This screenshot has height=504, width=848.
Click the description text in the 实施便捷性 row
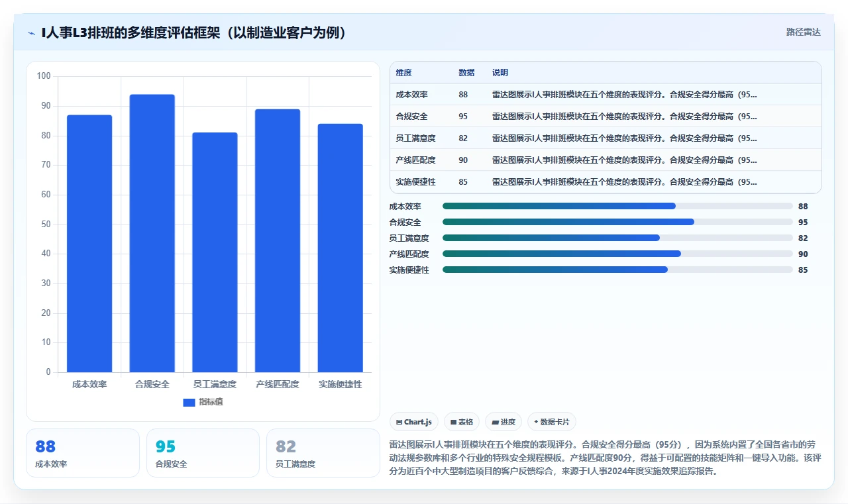(624, 182)
